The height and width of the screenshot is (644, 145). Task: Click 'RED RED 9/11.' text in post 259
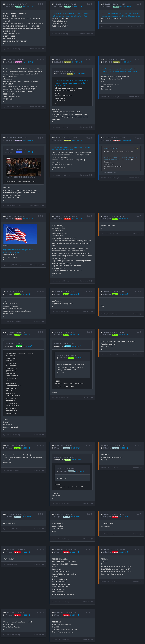[57, 622]
